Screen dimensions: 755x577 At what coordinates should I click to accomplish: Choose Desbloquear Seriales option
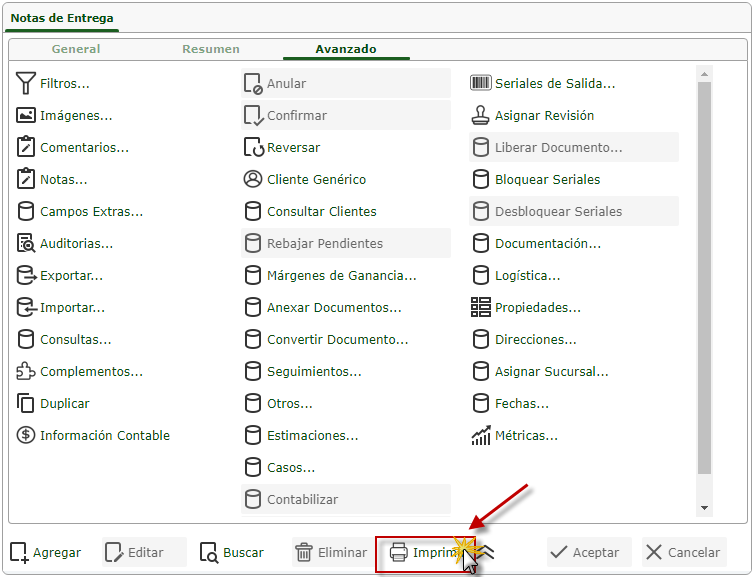pyautogui.click(x=574, y=211)
